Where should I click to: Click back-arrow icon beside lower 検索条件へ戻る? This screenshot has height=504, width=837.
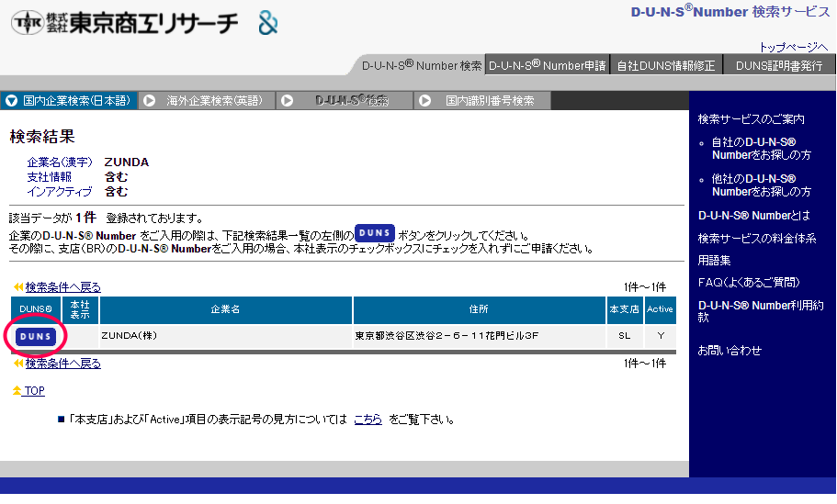(18, 364)
